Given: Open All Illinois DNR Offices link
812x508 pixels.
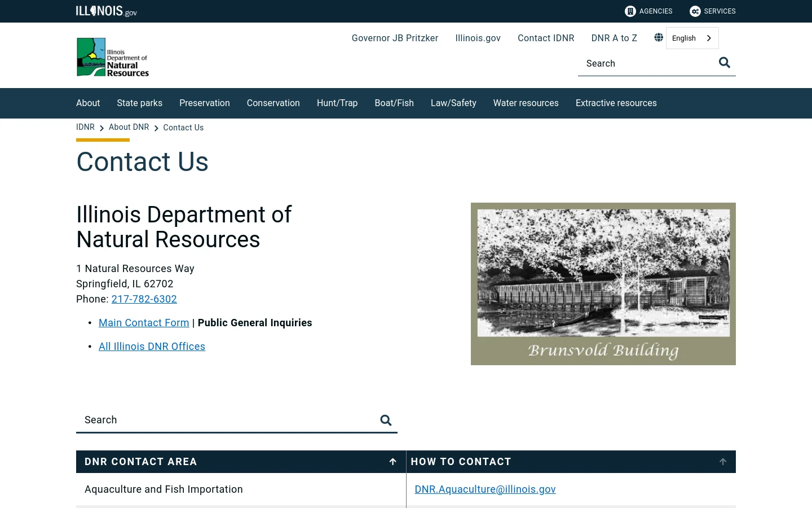Looking at the screenshot, I should pyautogui.click(x=152, y=347).
